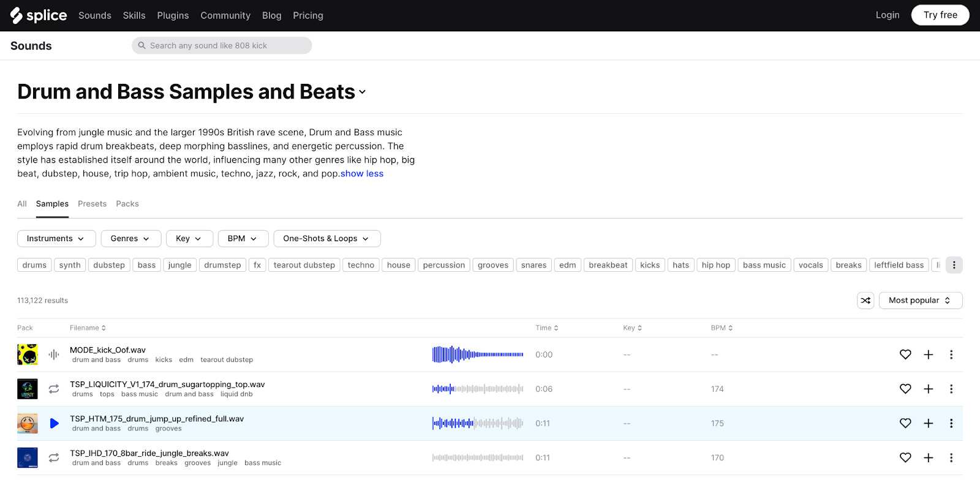Open more options for MODE_kick_Oof.wav
The height and width of the screenshot is (480, 980).
[951, 354]
